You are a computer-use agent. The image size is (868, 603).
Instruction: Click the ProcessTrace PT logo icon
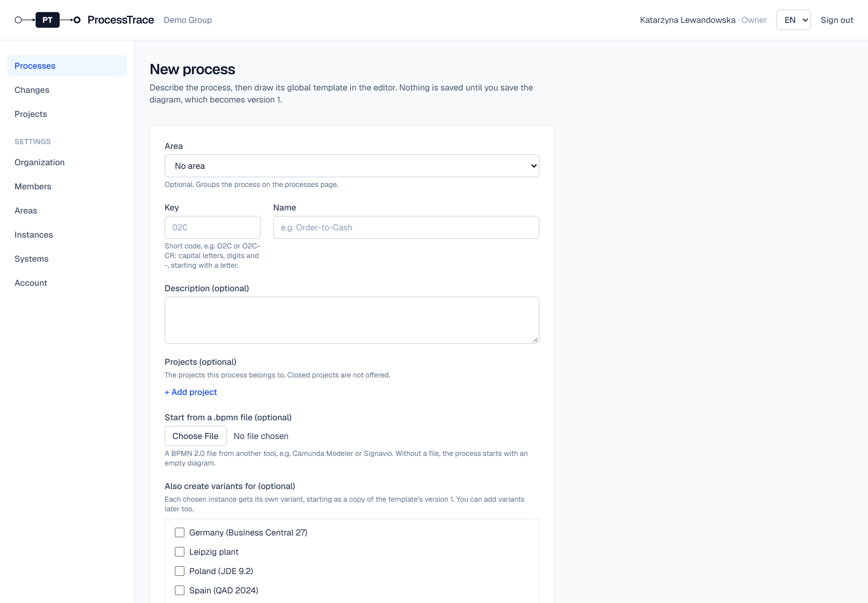[x=48, y=20]
